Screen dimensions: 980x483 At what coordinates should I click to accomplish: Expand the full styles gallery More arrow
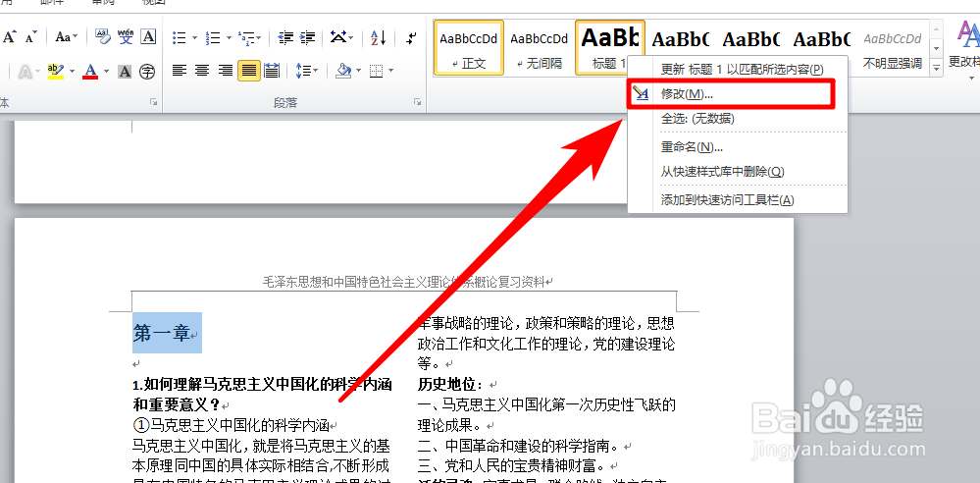(x=936, y=67)
